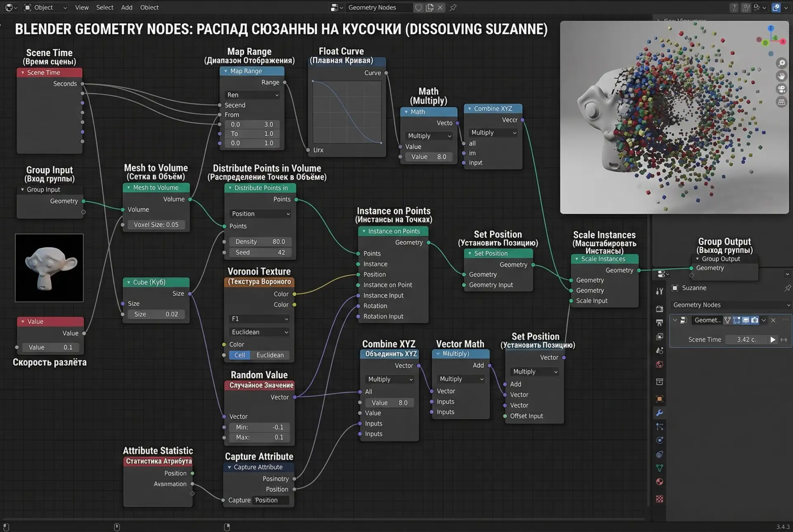Open the Collection properties tab
This screenshot has height=532, width=793.
click(660, 382)
